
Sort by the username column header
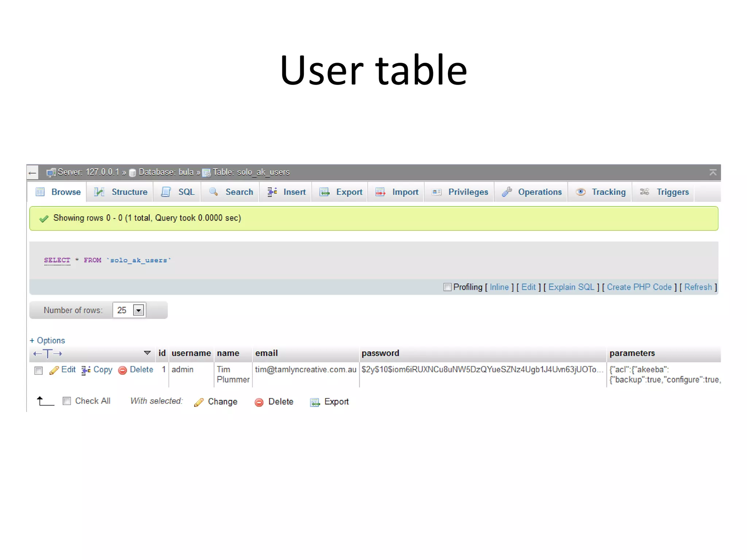click(191, 353)
